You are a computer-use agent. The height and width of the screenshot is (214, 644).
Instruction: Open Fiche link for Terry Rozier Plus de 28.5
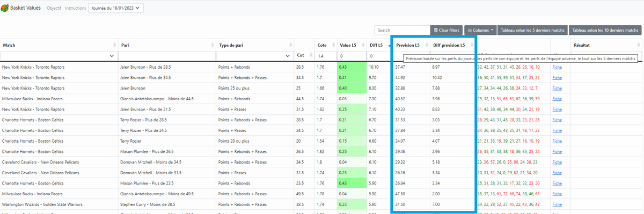pyautogui.click(x=557, y=120)
